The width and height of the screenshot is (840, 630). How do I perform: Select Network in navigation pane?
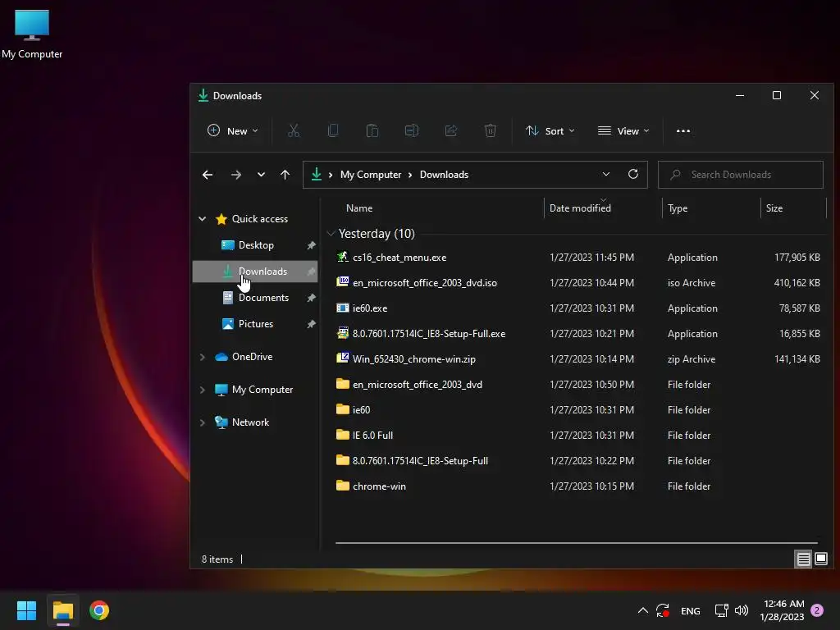(x=250, y=422)
